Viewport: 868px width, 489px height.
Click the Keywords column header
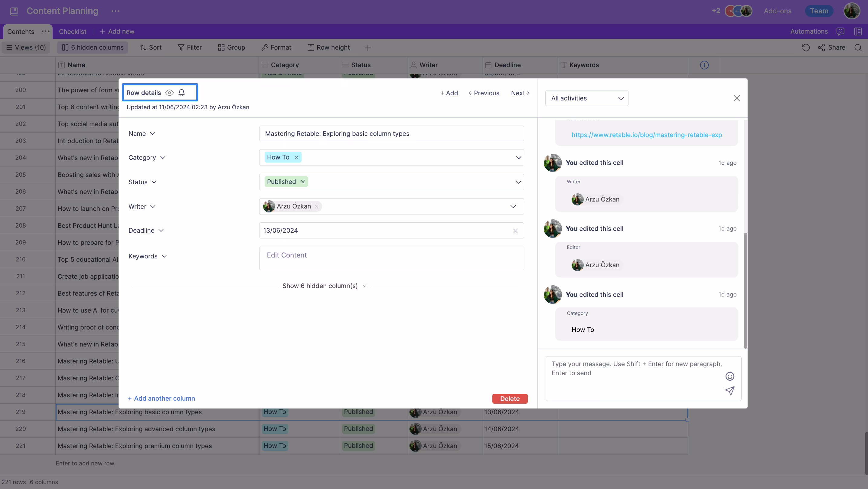[622, 65]
